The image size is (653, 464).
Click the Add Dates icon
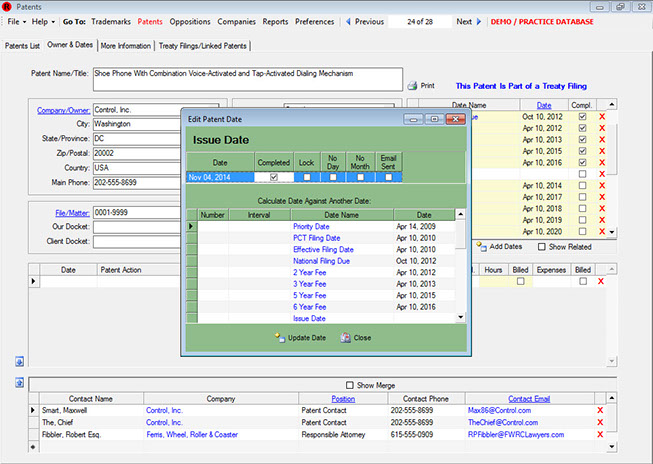tap(481, 246)
